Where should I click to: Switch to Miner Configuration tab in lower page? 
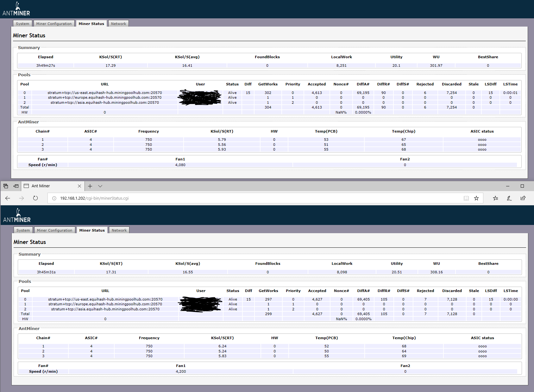pos(54,230)
